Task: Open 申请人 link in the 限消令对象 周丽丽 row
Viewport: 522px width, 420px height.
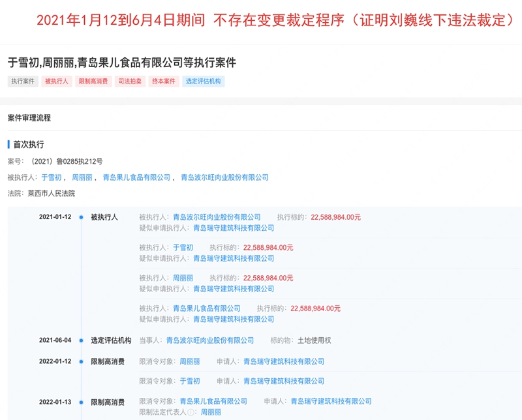Action: click(x=284, y=361)
